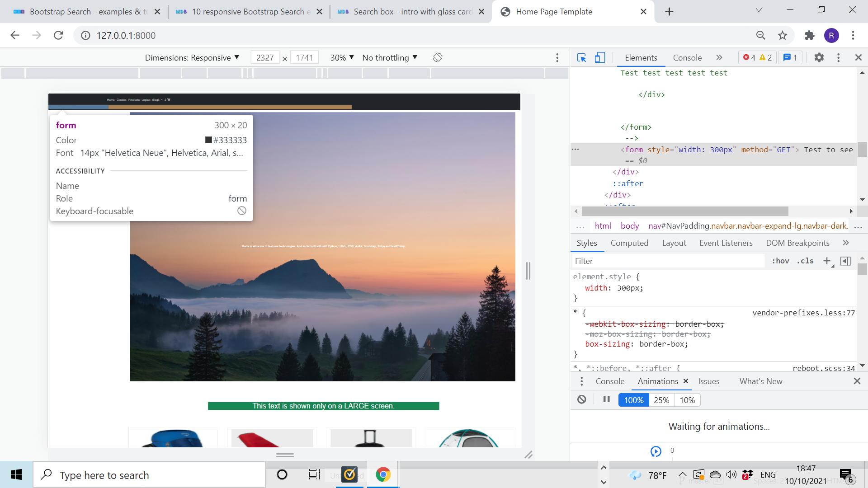Click the Elements panel tab
The width and height of the screenshot is (868, 488).
[642, 57]
